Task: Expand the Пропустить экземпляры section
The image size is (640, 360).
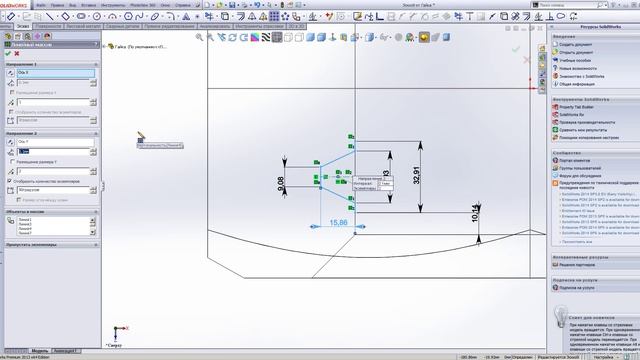Action: [x=96, y=245]
